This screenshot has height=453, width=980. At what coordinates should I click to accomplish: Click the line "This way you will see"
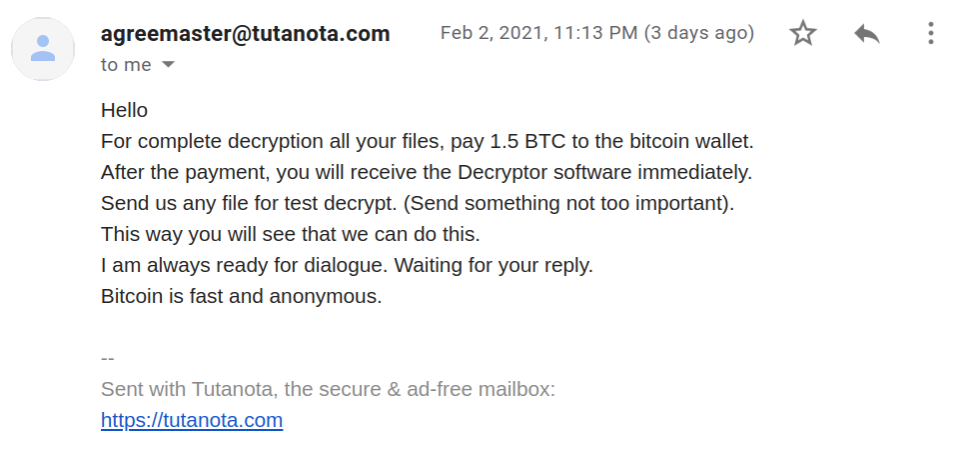290,234
